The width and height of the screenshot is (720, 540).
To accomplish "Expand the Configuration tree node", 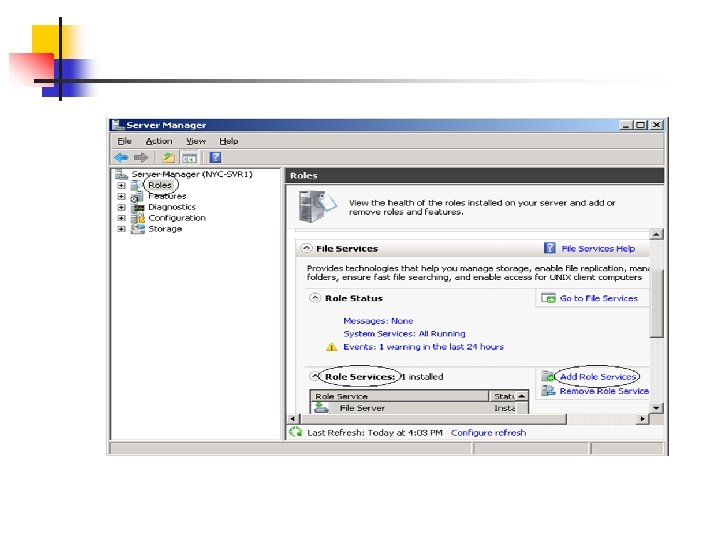I will tap(121, 218).
